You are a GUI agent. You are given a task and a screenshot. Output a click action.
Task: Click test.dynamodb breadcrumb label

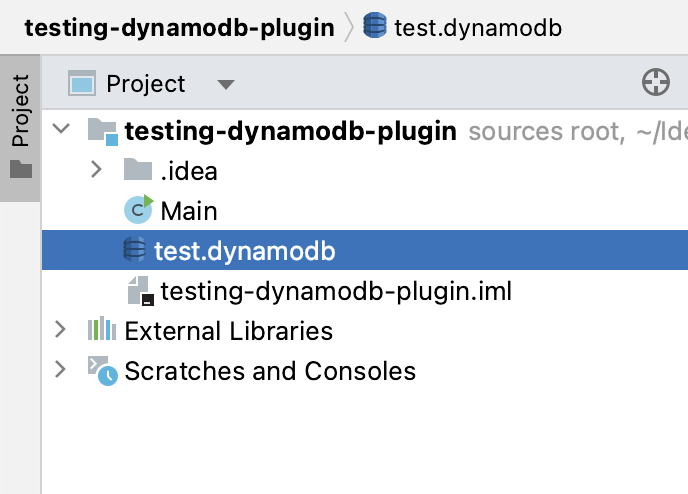[x=478, y=28]
